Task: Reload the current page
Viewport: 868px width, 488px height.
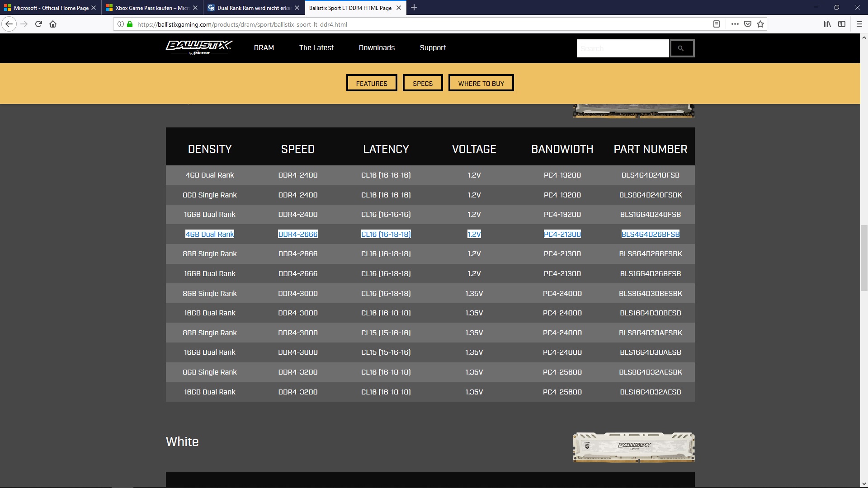Action: click(38, 24)
